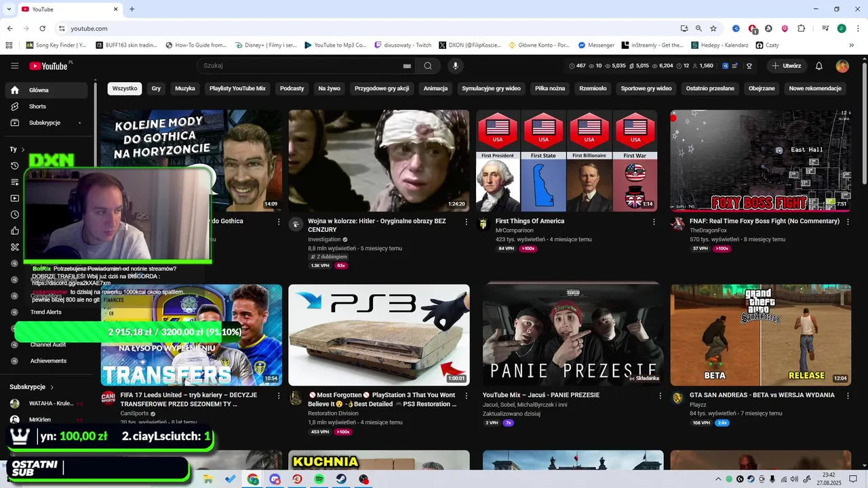Open more options for Wojna w kolorze video
The height and width of the screenshot is (488, 868).
[x=466, y=222]
